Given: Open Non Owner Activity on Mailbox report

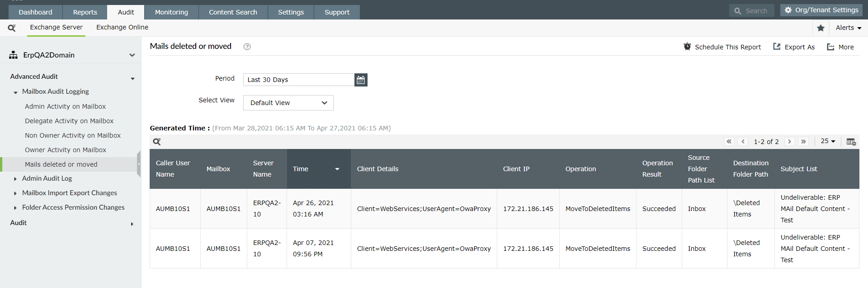Looking at the screenshot, I should pos(73,135).
